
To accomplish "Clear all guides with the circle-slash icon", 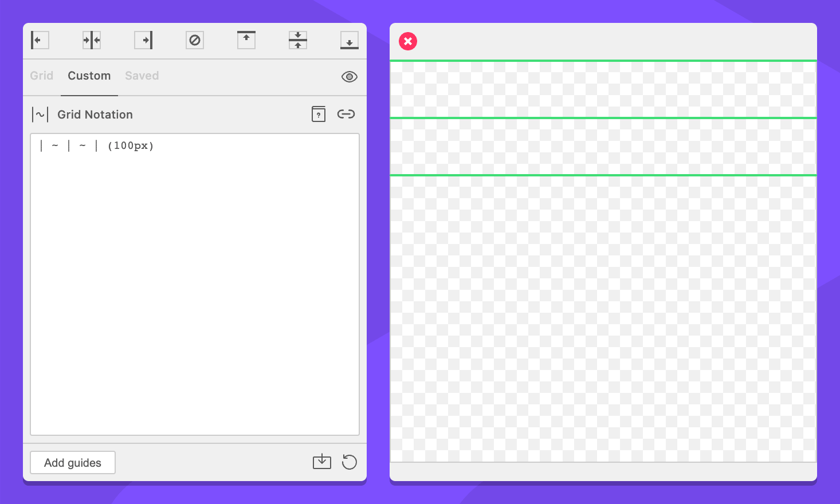I will (195, 40).
